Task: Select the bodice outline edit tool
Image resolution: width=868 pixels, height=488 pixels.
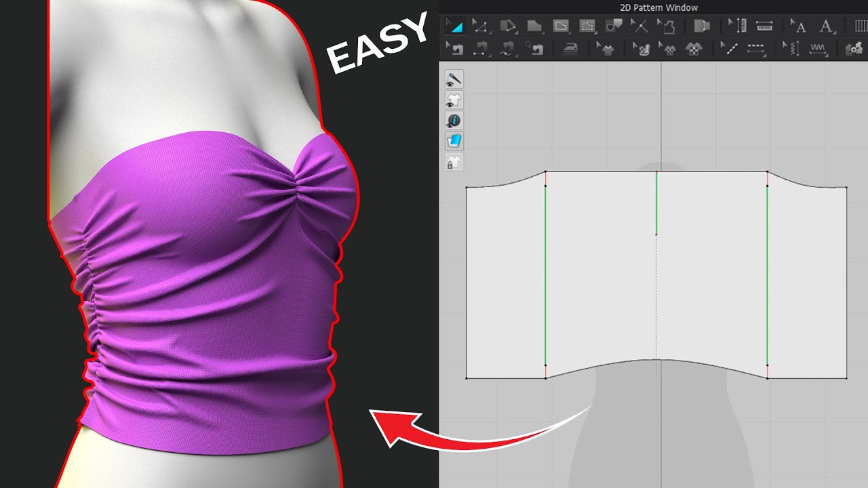Action: click(x=667, y=26)
